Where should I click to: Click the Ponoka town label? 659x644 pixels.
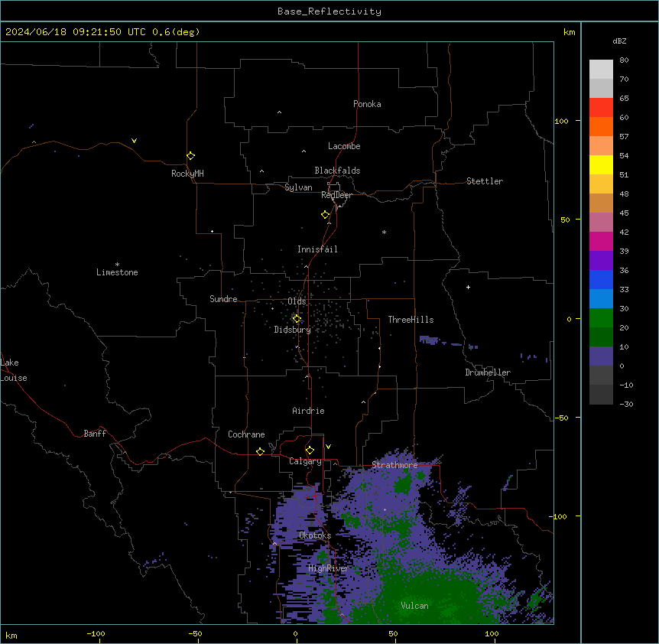pos(367,104)
